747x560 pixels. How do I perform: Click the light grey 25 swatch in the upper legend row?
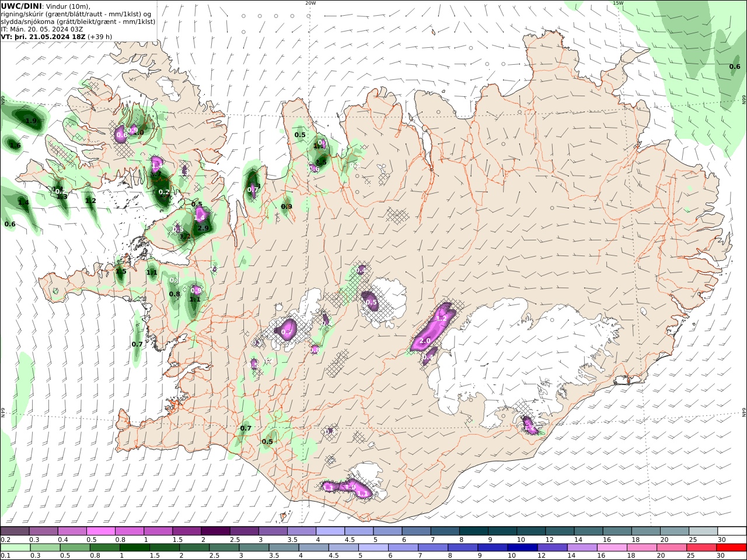[703, 531]
